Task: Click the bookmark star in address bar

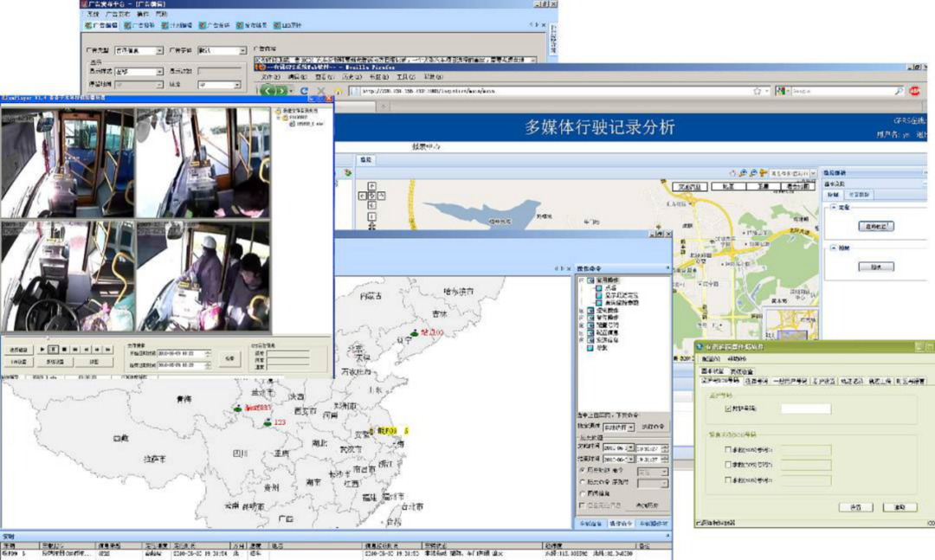Action: (x=757, y=90)
